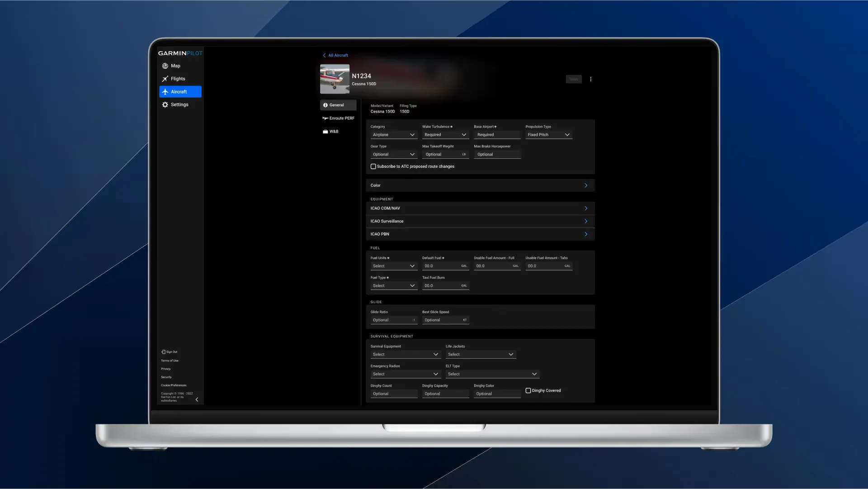Image resolution: width=868 pixels, height=489 pixels.
Task: Click the Sign Out link
Action: (172, 352)
